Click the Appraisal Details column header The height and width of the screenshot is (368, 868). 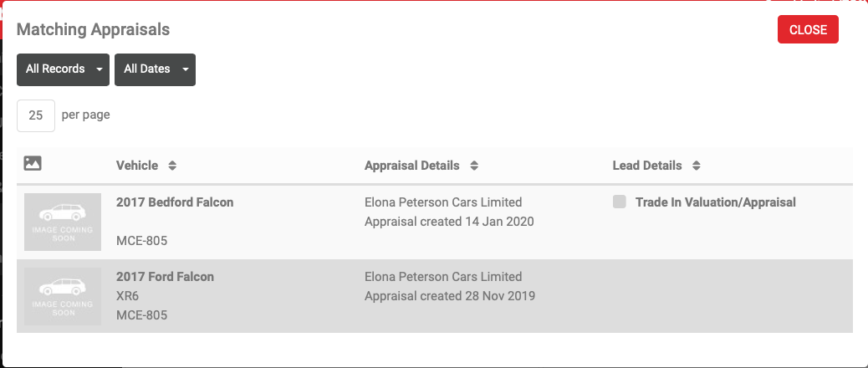click(412, 166)
